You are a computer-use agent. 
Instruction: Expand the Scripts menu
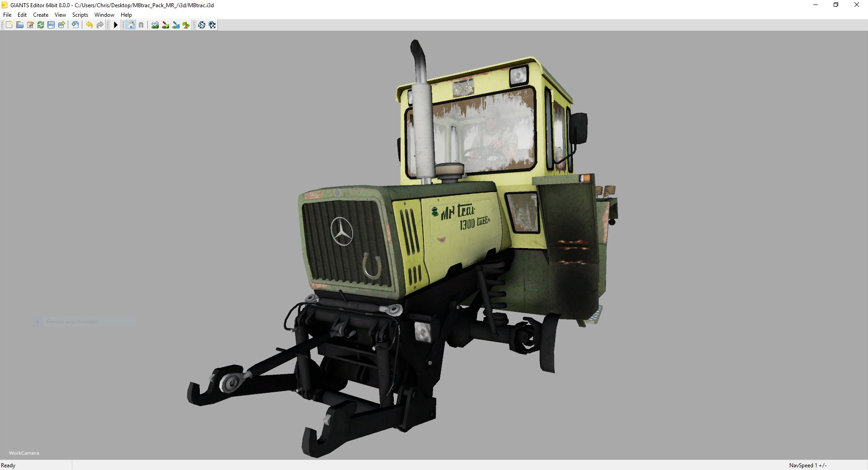point(80,15)
